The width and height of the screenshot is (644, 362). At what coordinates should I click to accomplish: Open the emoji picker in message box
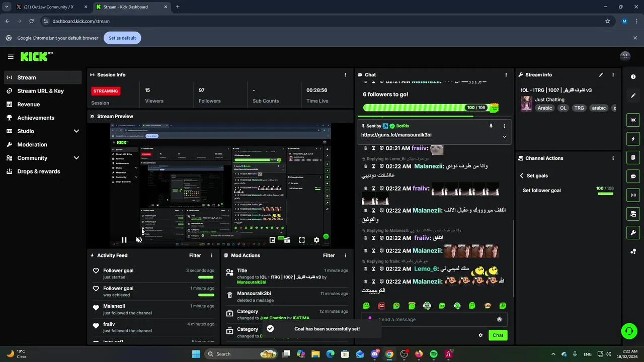499,319
